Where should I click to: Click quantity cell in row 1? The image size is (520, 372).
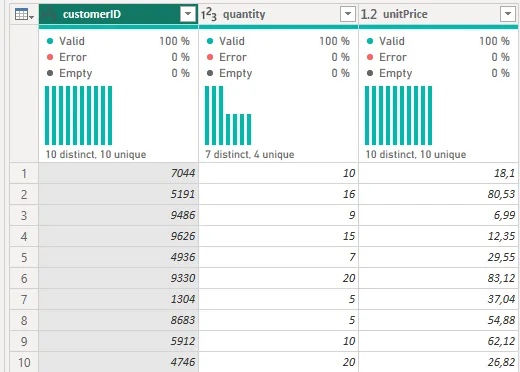(x=278, y=173)
